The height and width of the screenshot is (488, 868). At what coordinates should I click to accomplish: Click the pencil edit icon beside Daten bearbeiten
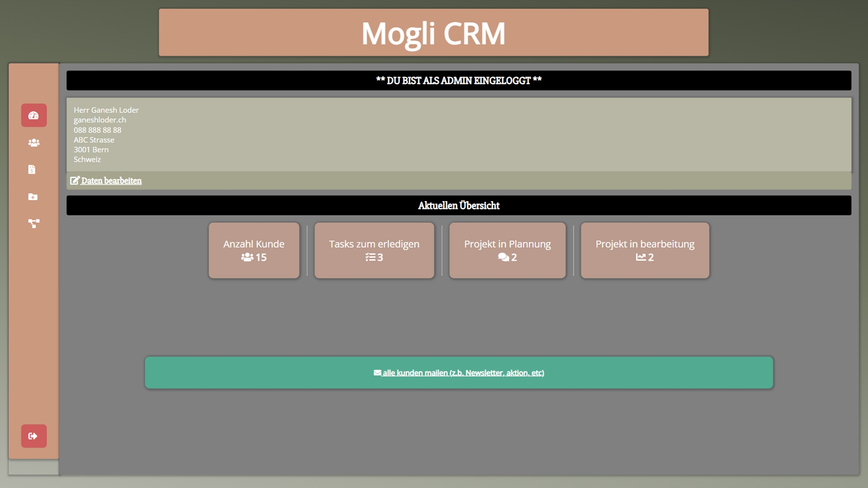75,181
